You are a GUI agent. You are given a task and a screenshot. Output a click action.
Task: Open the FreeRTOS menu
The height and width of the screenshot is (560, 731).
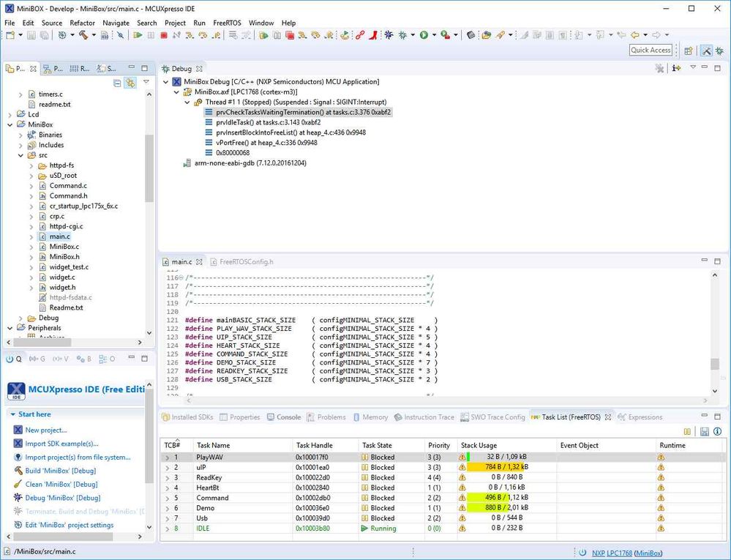point(227,23)
